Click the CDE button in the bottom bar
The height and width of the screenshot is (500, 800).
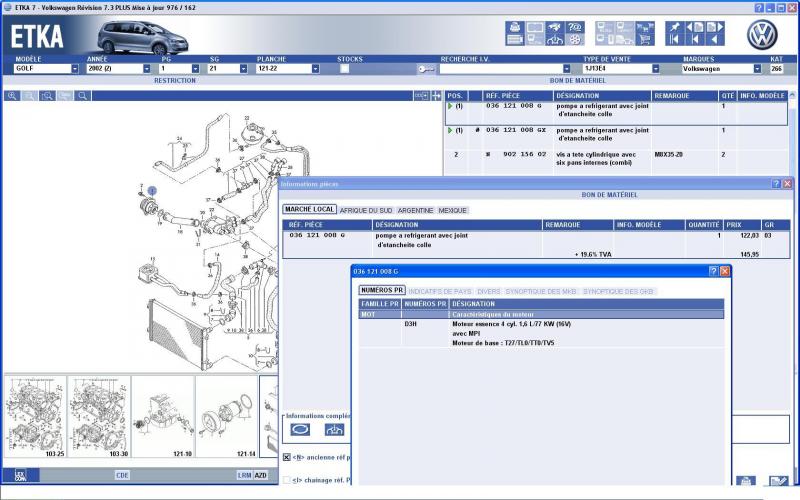point(122,476)
